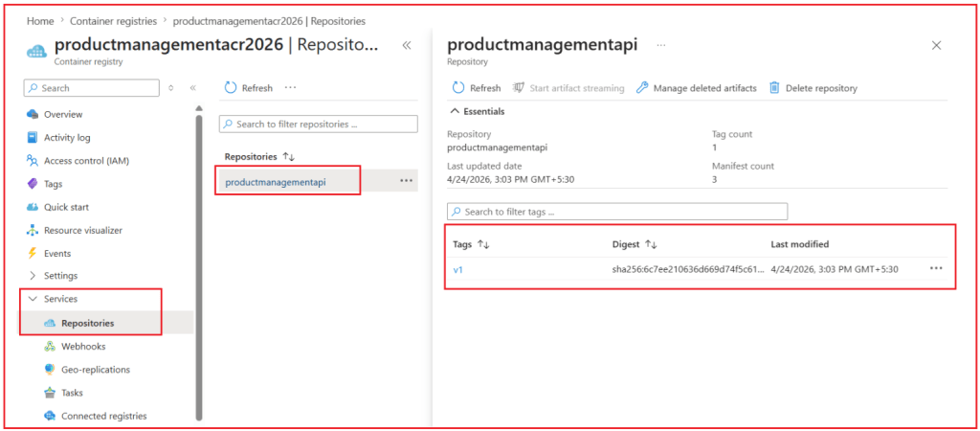The width and height of the screenshot is (980, 431).
Task: Open Connected registries
Action: point(103,416)
